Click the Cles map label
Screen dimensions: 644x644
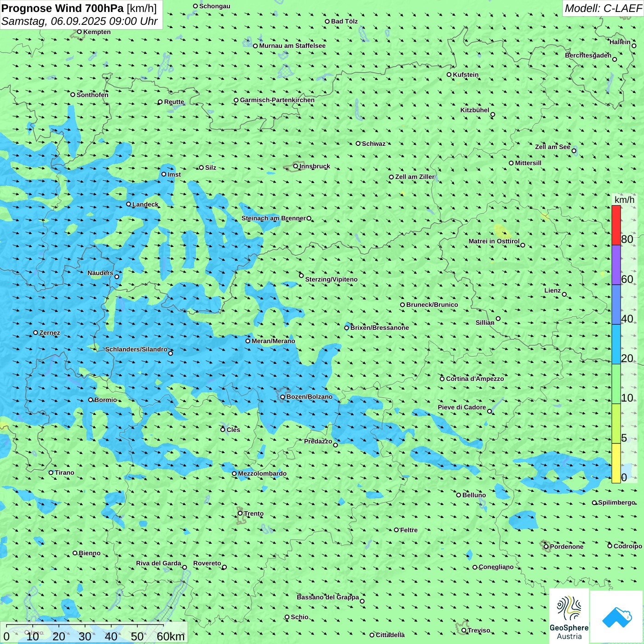point(233,430)
